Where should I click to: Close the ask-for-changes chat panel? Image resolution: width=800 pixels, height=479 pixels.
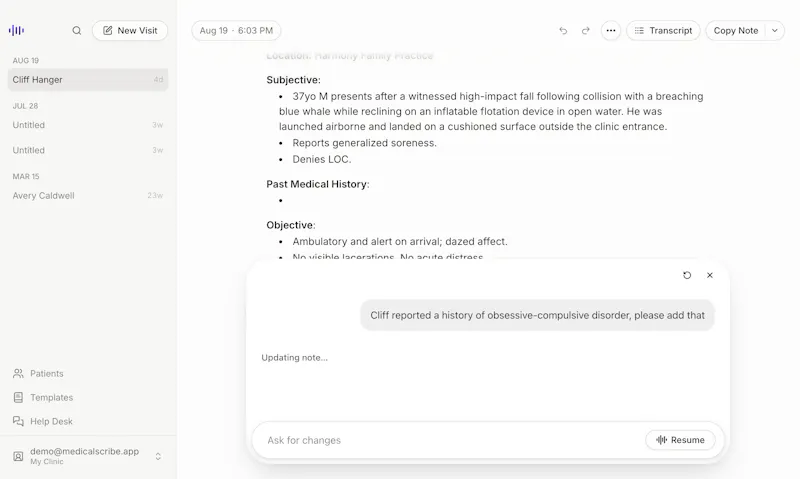tap(710, 275)
